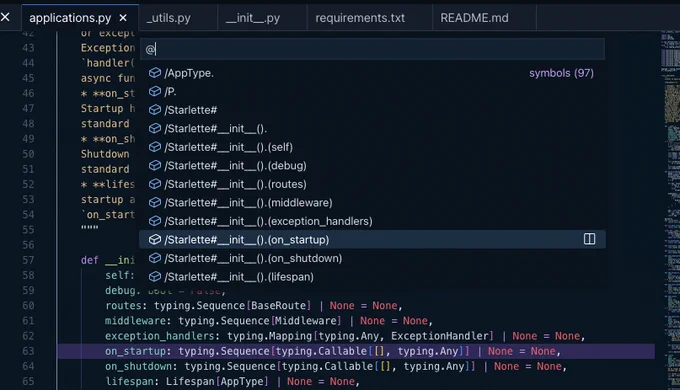Switch to requirements.txt tab

(x=360, y=18)
